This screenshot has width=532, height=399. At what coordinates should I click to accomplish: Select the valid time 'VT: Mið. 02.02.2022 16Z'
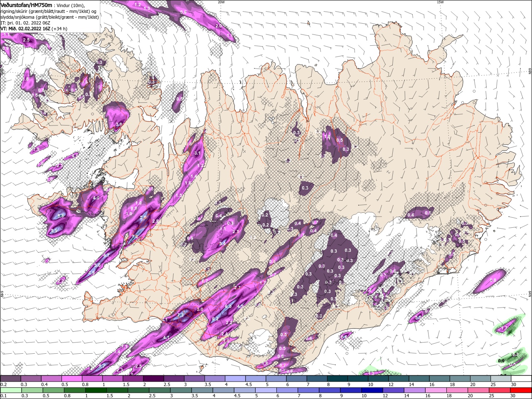(x=25, y=29)
